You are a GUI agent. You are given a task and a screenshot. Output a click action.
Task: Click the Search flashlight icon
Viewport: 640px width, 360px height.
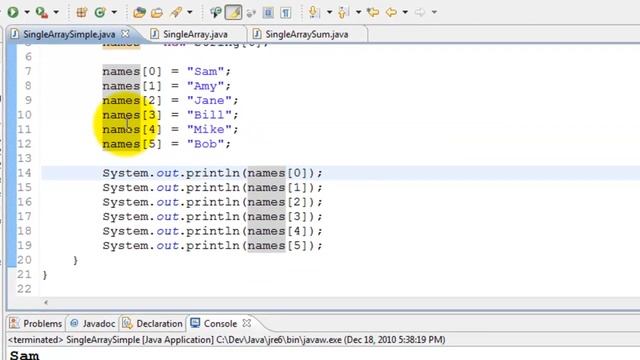coord(177,12)
